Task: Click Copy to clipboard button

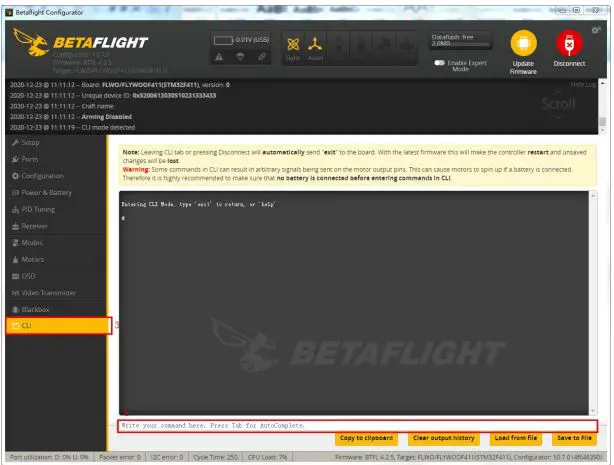Action: click(x=366, y=438)
